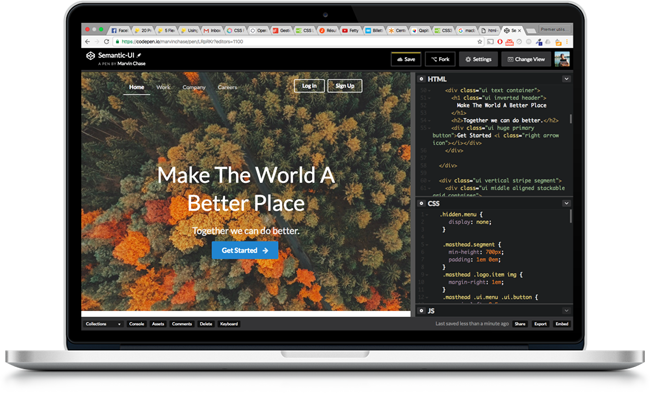Click the pencil icon to edit pen title

coord(139,55)
